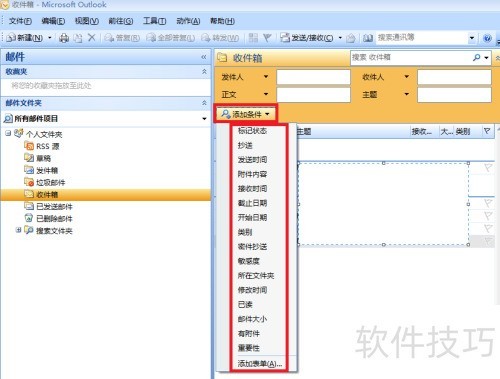
Task: Click the 答复(R) reply button
Action: pos(122,38)
